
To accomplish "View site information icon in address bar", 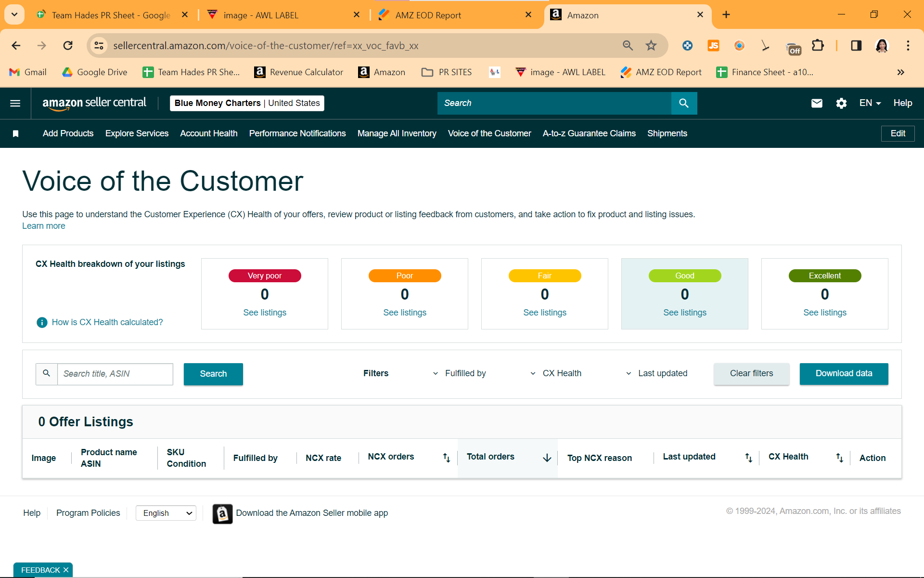I will click(99, 46).
